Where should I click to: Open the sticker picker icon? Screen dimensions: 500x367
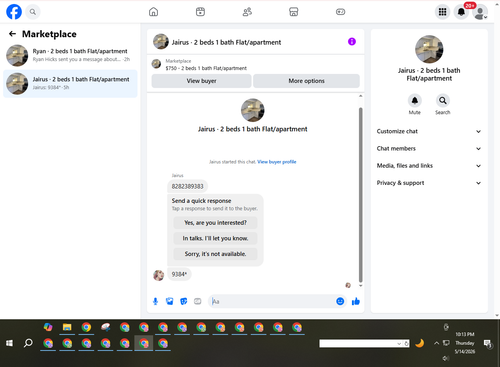point(184,302)
